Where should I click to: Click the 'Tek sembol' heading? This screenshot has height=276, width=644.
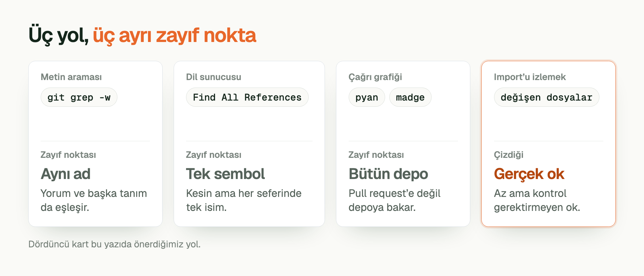coord(225,174)
